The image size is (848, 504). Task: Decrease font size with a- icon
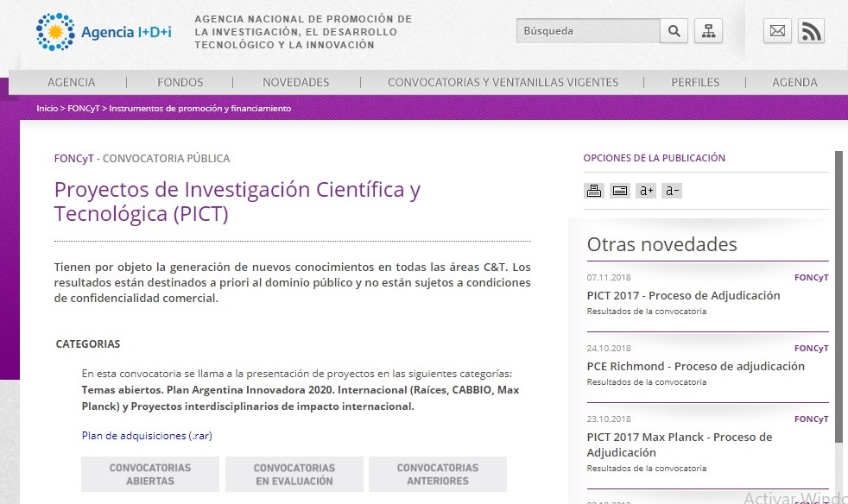pos(672,191)
